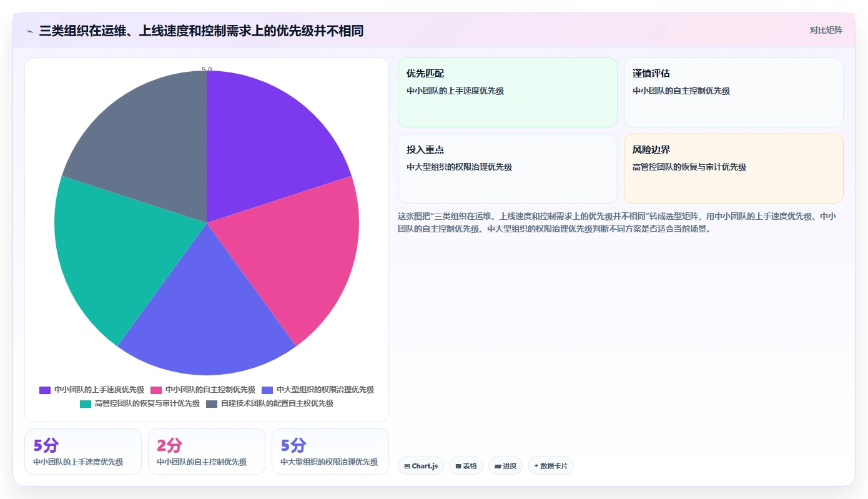
Task: Click the indigo blue pie slice
Action: point(207,312)
